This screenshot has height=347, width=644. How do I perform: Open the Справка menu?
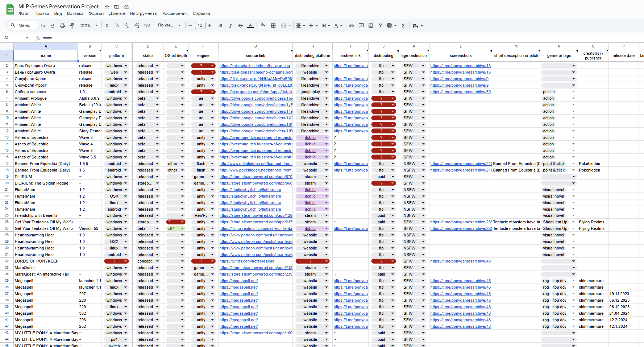point(201,13)
